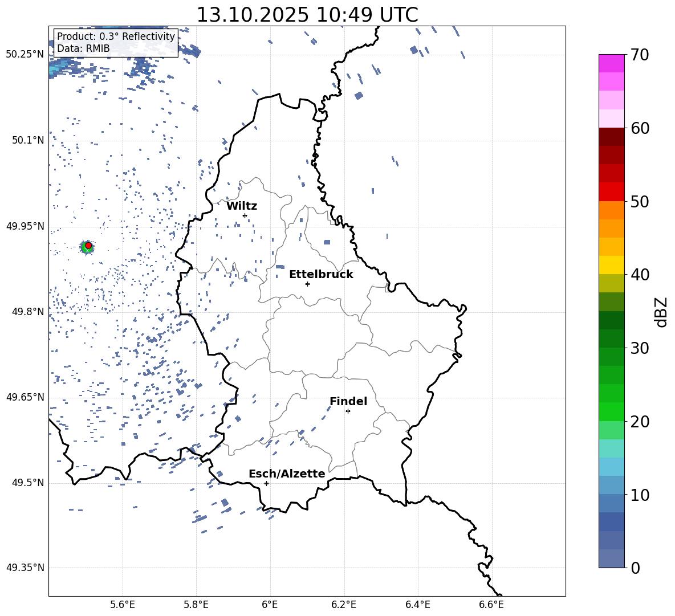The image size is (675, 616).
Task: Click the red radar site marker dot
Action: click(x=88, y=246)
